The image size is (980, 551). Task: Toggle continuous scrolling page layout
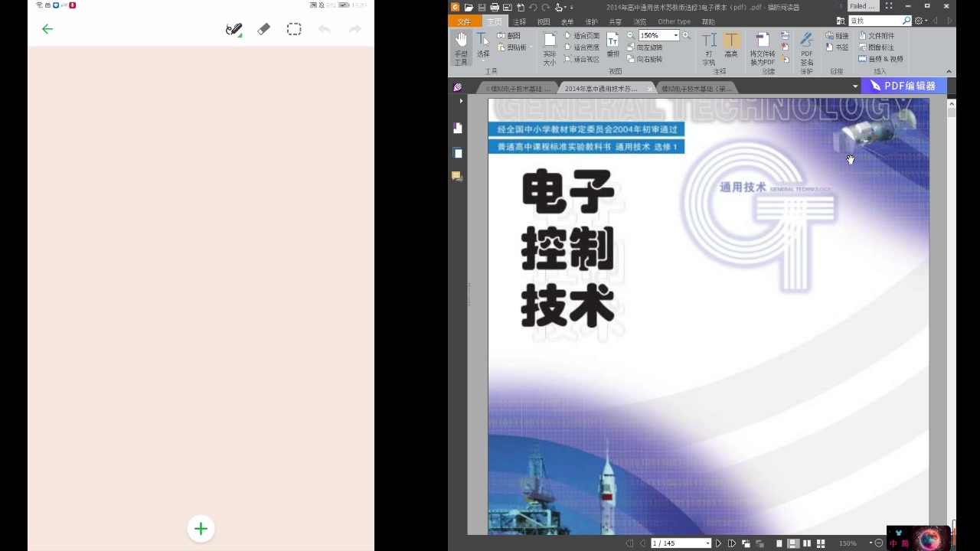pos(793,543)
